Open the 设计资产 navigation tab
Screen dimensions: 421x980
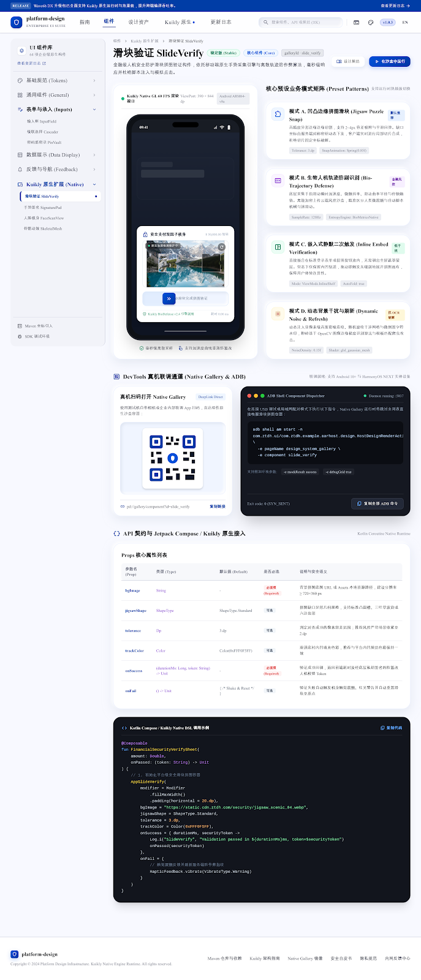138,22
